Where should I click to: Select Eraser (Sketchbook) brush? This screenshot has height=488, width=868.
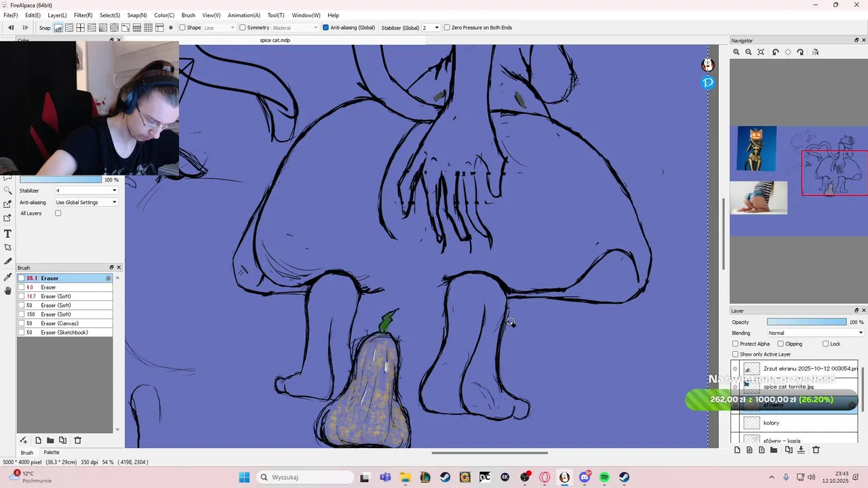click(65, 333)
